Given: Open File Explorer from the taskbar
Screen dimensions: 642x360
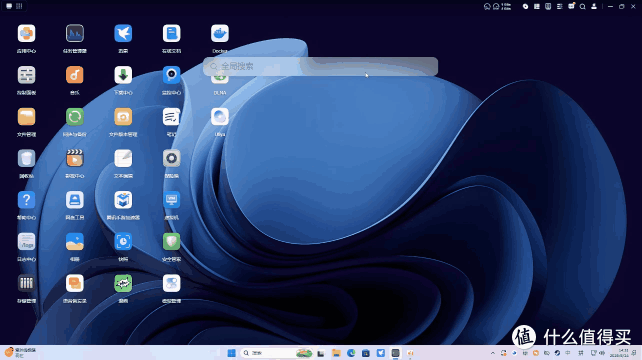Looking at the screenshot, I should tap(336, 353).
